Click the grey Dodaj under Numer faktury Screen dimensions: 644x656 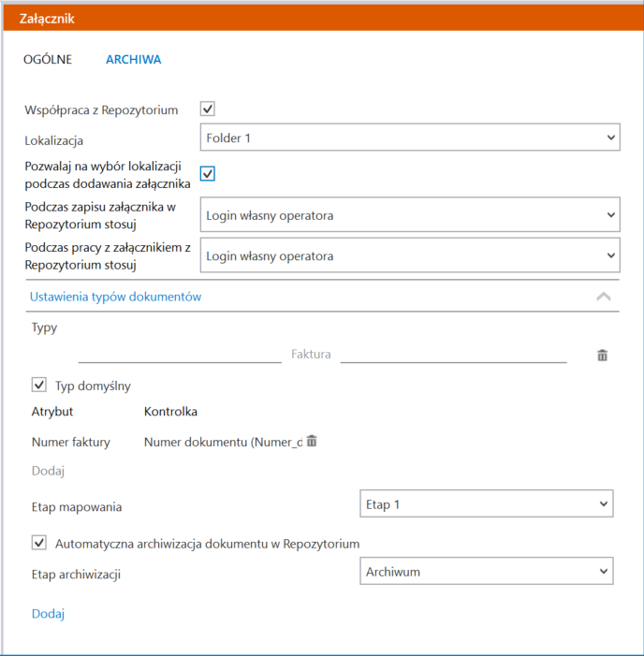(x=48, y=471)
